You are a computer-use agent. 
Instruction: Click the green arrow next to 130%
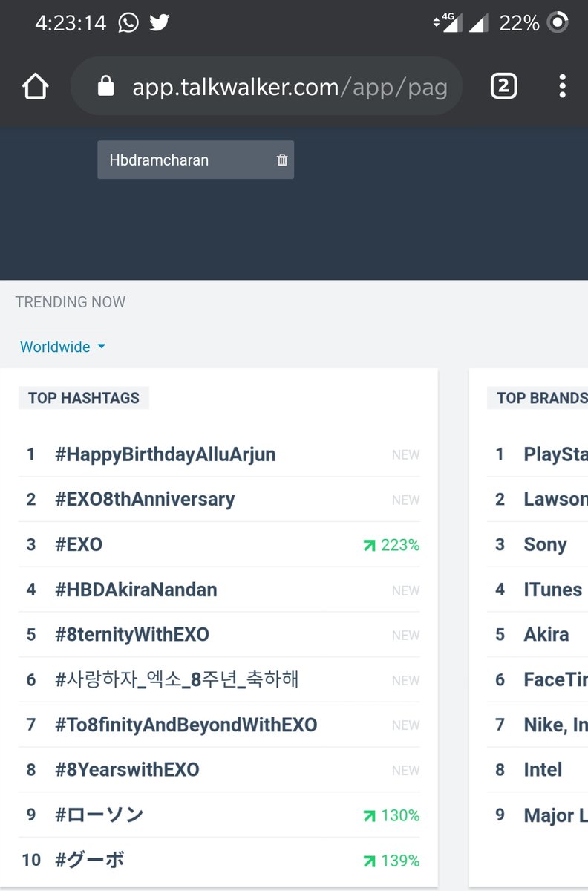coord(369,816)
